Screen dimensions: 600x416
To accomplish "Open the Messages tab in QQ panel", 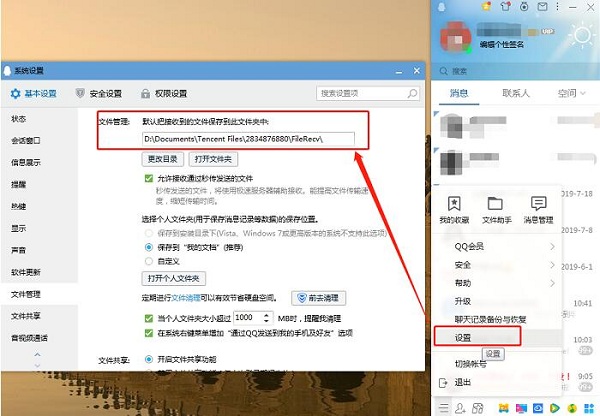I will pos(459,93).
